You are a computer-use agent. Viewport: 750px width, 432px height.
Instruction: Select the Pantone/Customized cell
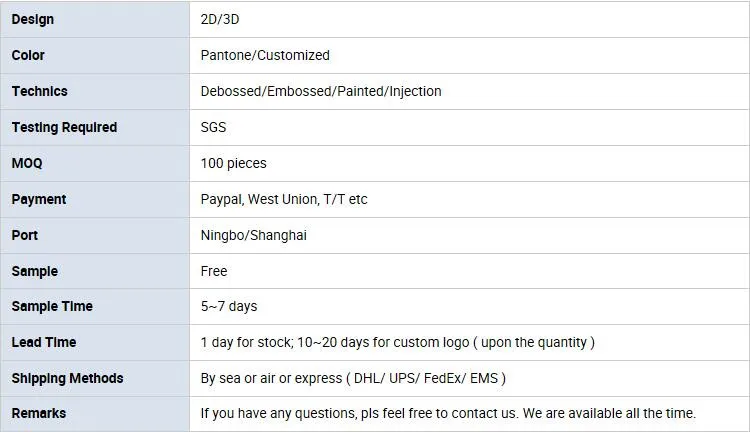click(469, 55)
